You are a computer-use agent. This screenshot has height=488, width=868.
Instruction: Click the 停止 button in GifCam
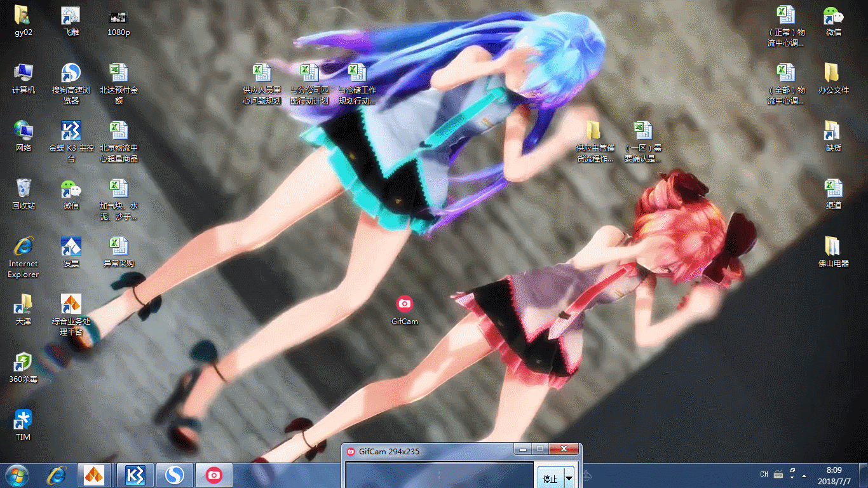[550, 478]
